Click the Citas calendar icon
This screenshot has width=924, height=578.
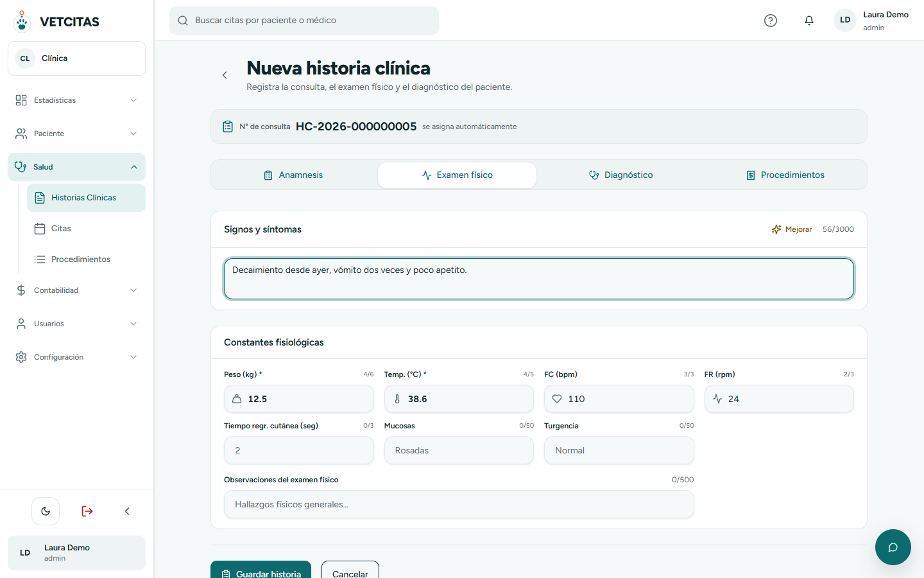coord(40,229)
